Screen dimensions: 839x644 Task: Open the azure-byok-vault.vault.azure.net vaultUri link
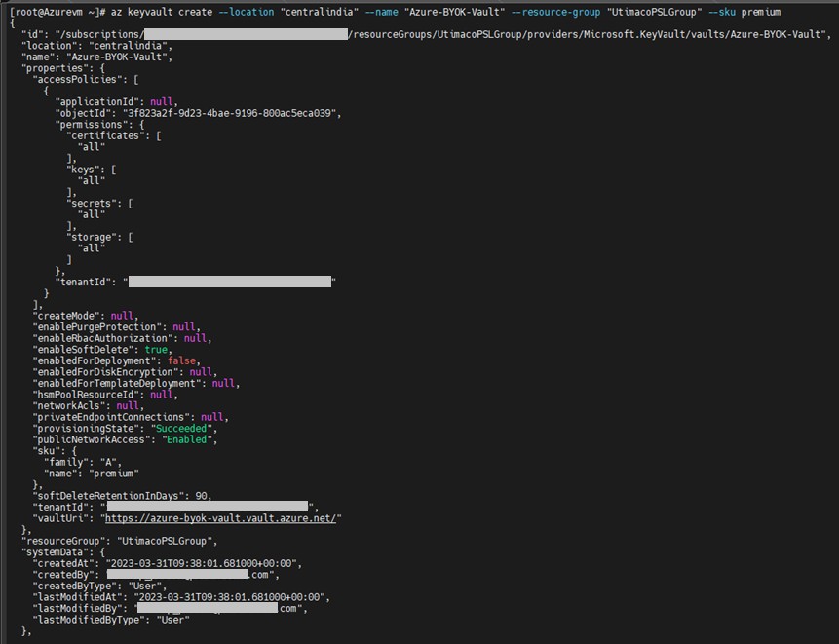(x=220, y=518)
